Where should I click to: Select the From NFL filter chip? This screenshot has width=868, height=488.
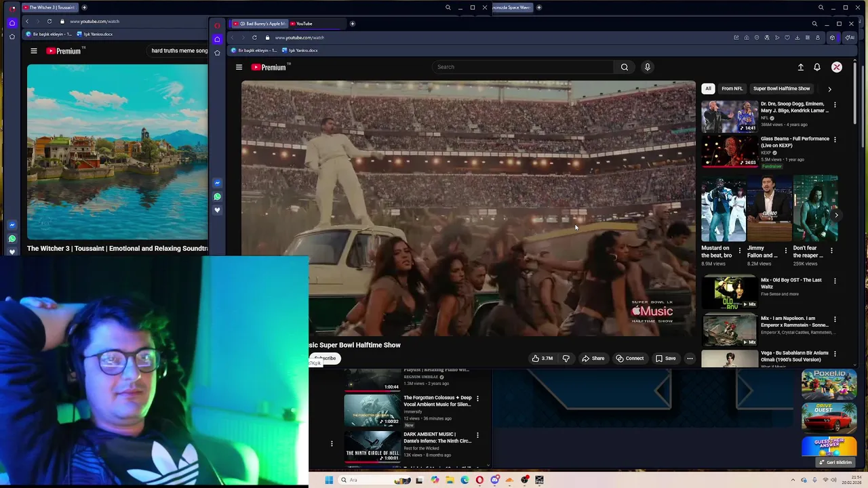[x=732, y=89]
